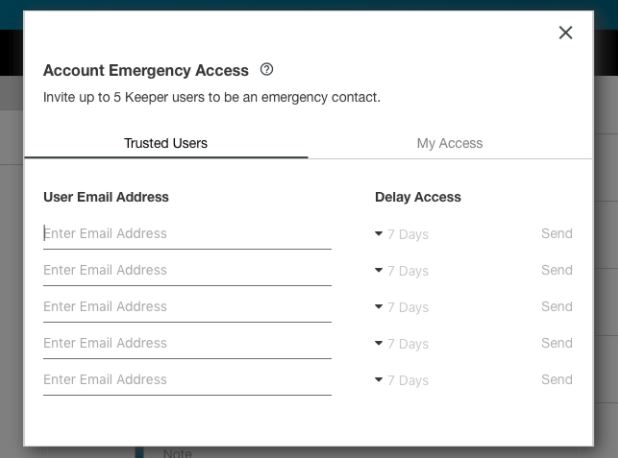Open the first row's Delay Access dropdown
The height and width of the screenshot is (458, 618).
402,234
